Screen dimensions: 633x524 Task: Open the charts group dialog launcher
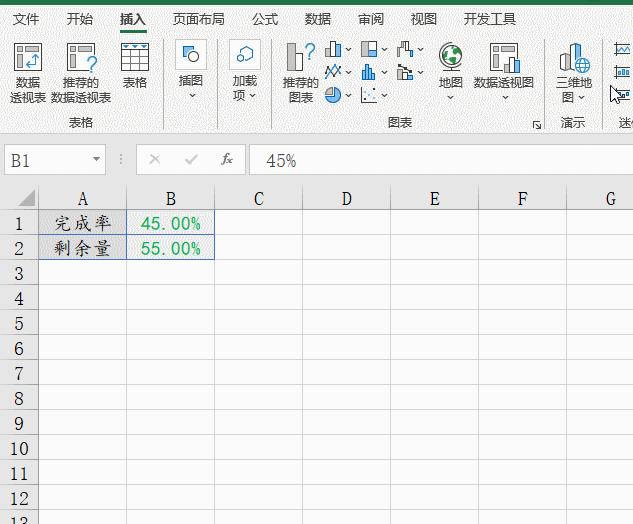click(x=537, y=125)
